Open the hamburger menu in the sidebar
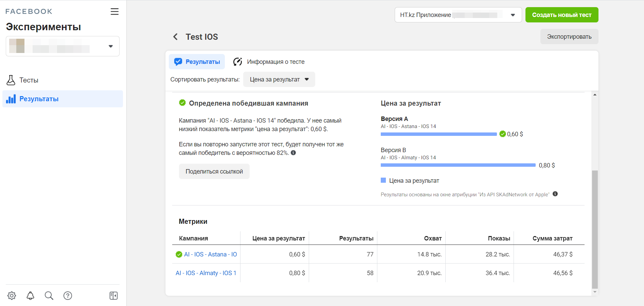The width and height of the screenshot is (644, 306). pos(114,12)
